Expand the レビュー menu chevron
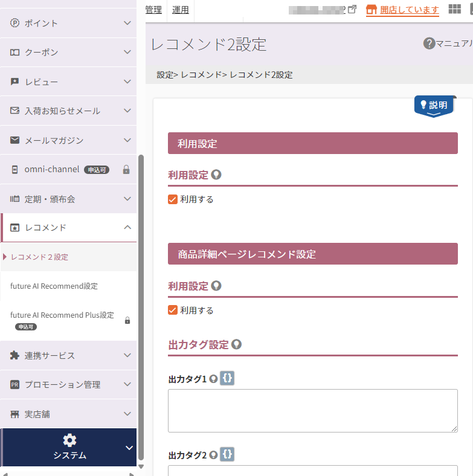 click(x=127, y=82)
